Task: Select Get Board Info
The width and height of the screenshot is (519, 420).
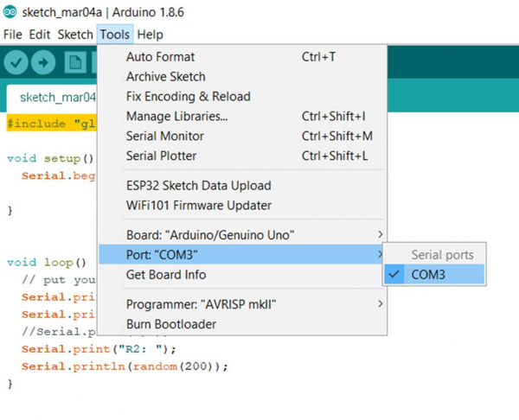Action: (166, 275)
